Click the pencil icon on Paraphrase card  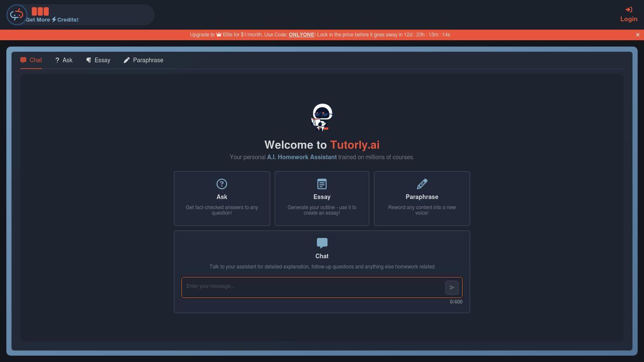(422, 184)
